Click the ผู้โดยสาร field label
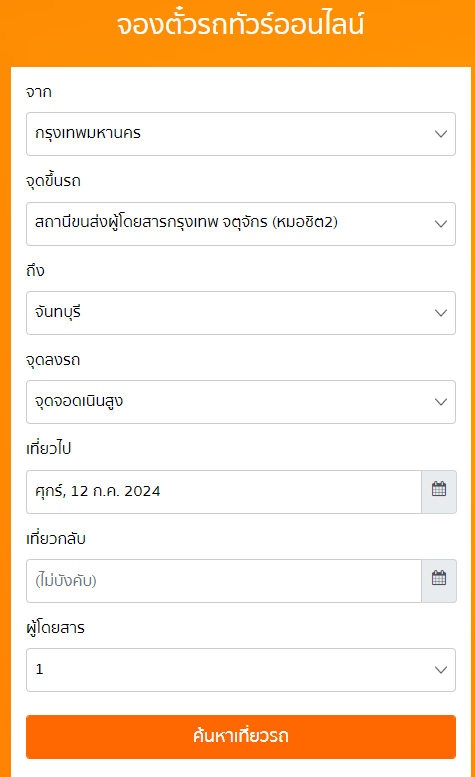 55,627
